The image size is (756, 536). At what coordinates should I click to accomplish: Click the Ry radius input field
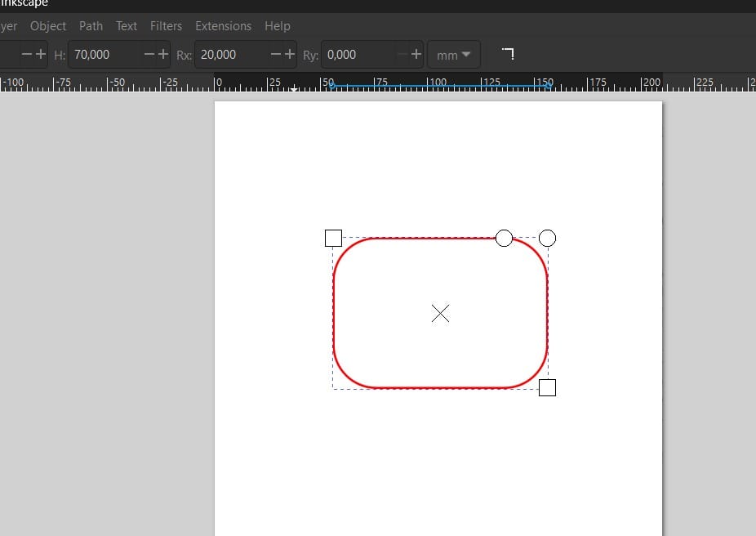pyautogui.click(x=358, y=55)
